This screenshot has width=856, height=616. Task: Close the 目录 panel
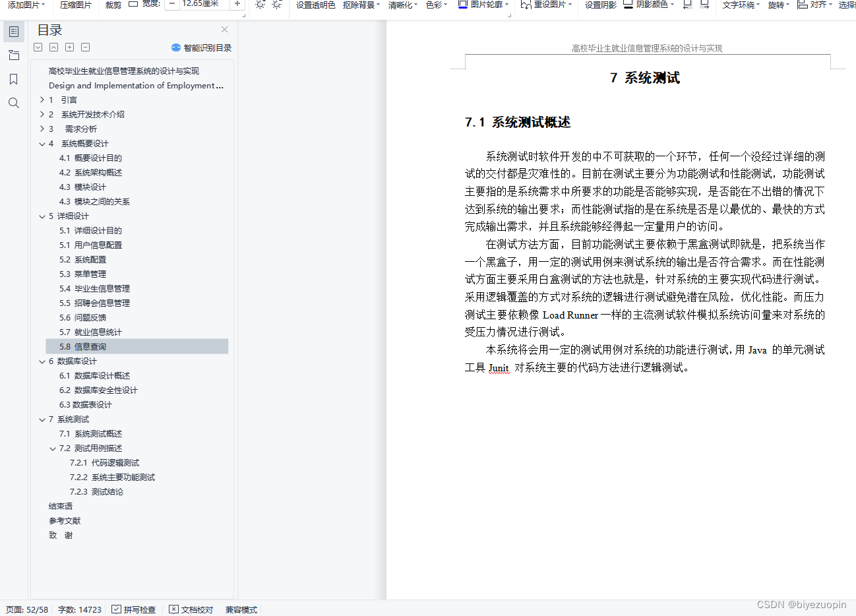(224, 30)
